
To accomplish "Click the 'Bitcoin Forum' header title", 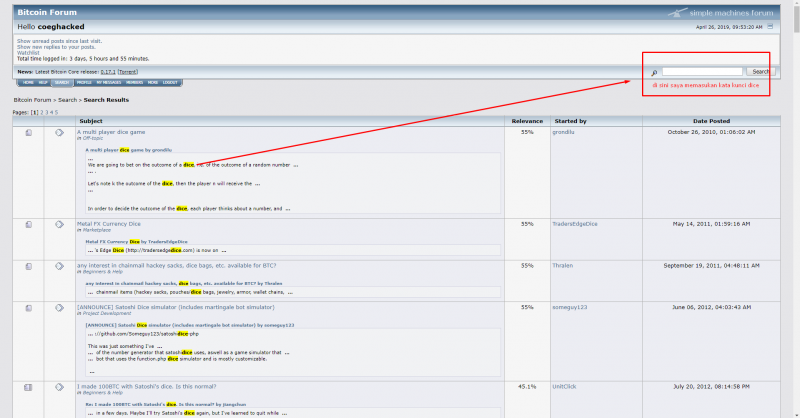I will click(47, 13).
